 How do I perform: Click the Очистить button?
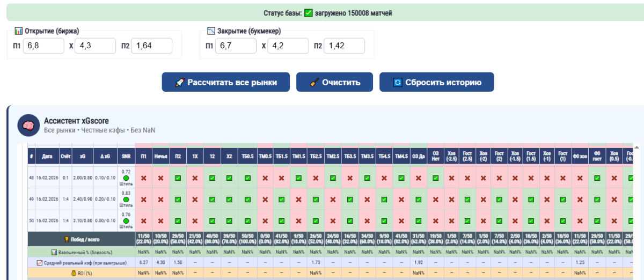click(x=335, y=82)
